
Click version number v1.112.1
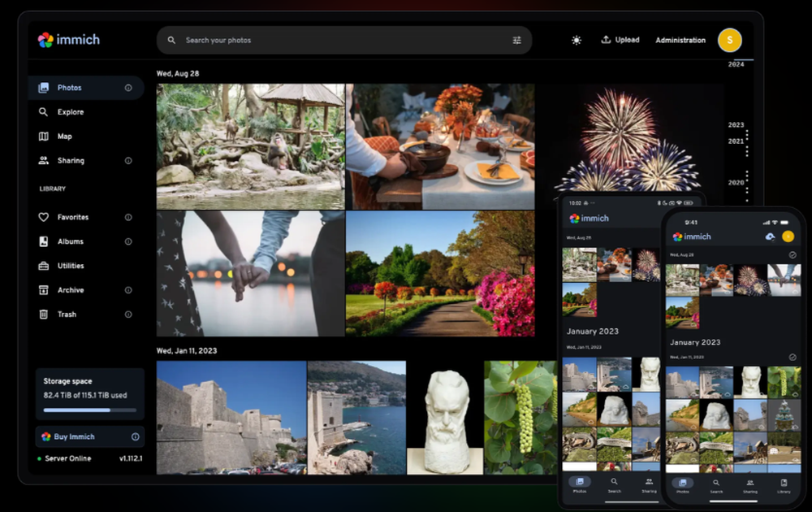tap(131, 458)
